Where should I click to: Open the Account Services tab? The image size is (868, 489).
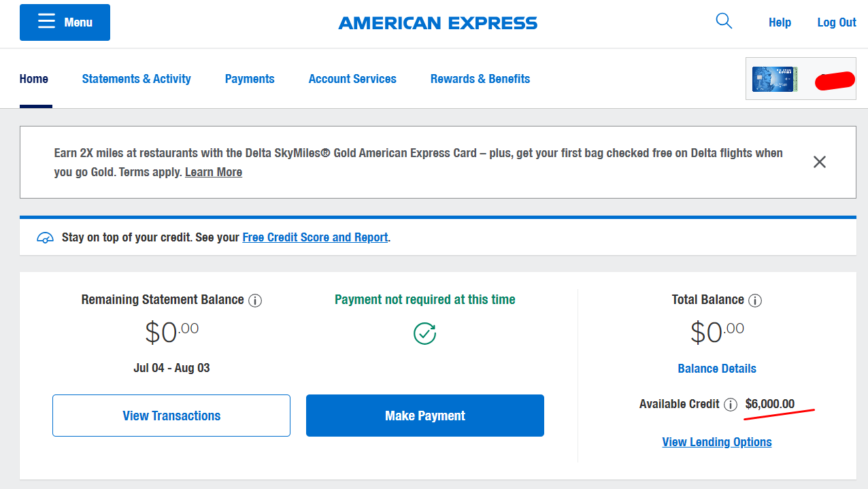(x=352, y=79)
